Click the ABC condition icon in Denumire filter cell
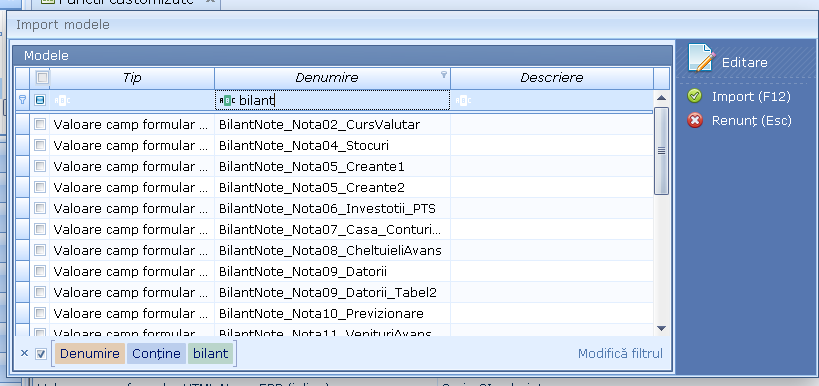Screen dimensions: 819x386 227,100
